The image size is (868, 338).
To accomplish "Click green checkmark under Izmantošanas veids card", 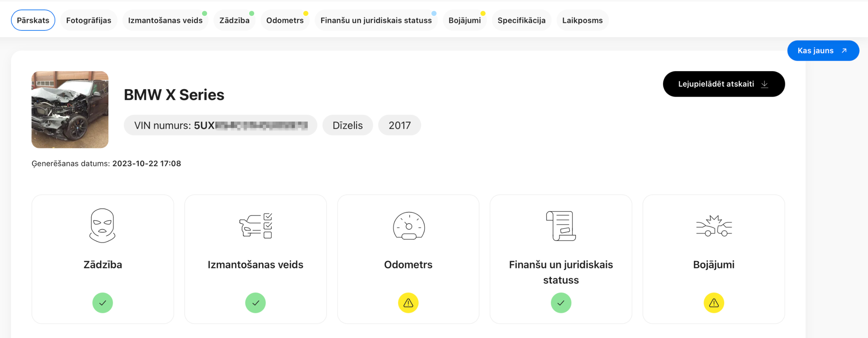I will click(255, 303).
